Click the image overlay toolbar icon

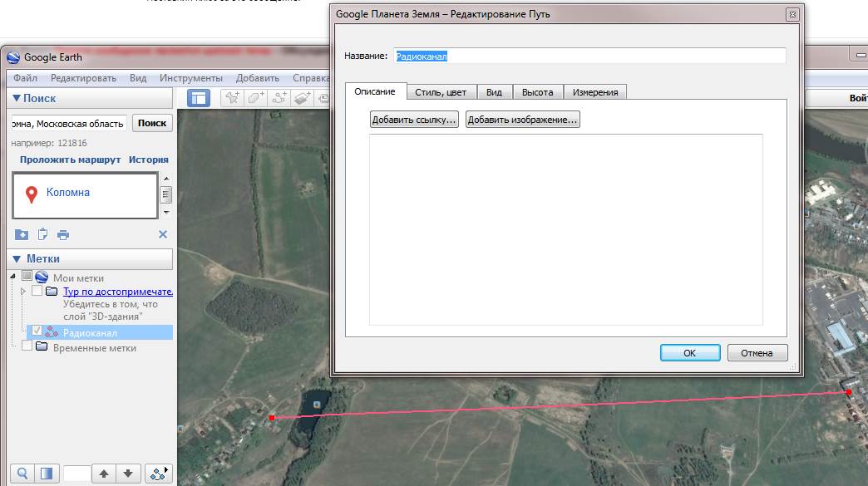(x=303, y=98)
